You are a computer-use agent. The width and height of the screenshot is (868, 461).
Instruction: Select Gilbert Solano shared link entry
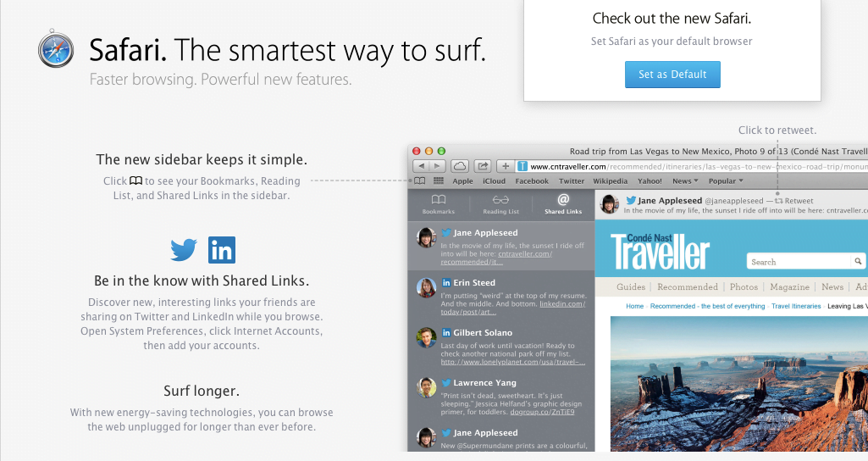pos(501,345)
